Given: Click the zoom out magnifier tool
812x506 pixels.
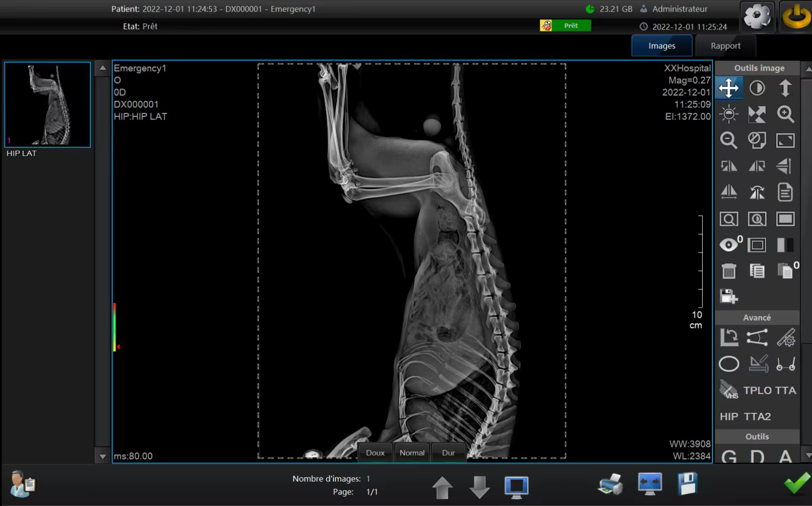Looking at the screenshot, I should click(x=728, y=140).
